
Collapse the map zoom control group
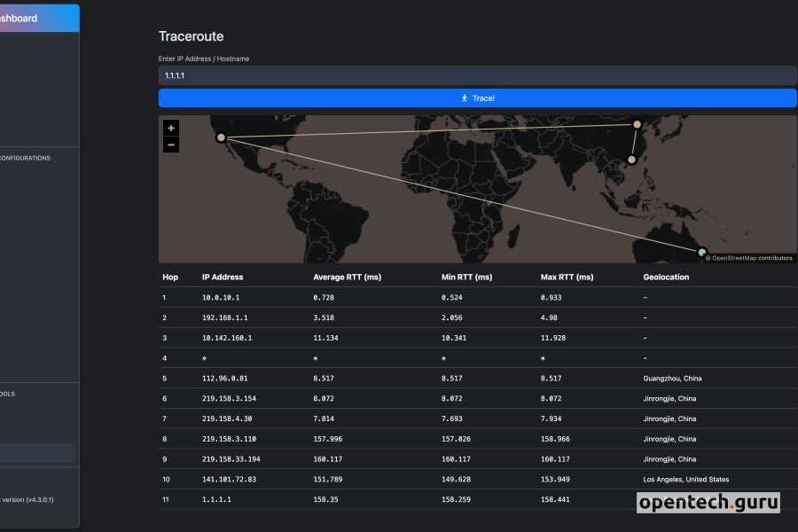(x=170, y=135)
